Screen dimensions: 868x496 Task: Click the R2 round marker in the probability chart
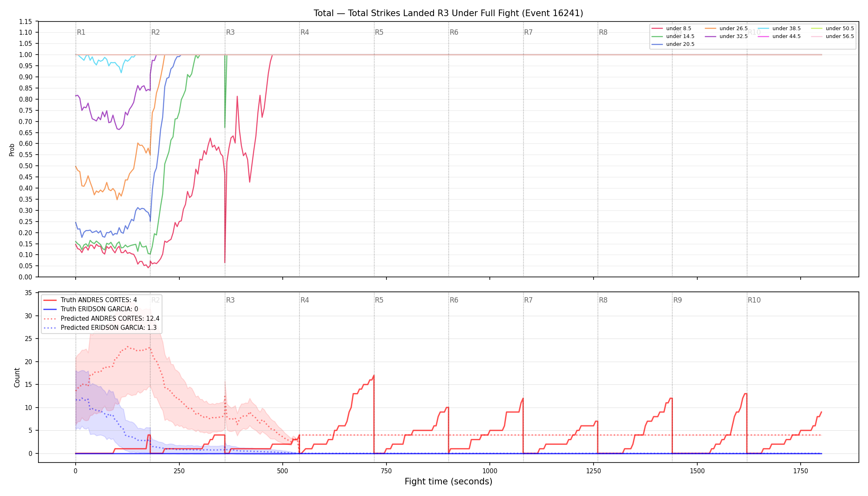155,32
